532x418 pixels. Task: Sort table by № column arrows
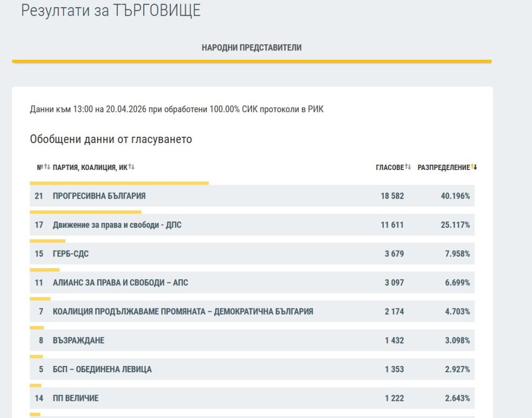[47, 167]
